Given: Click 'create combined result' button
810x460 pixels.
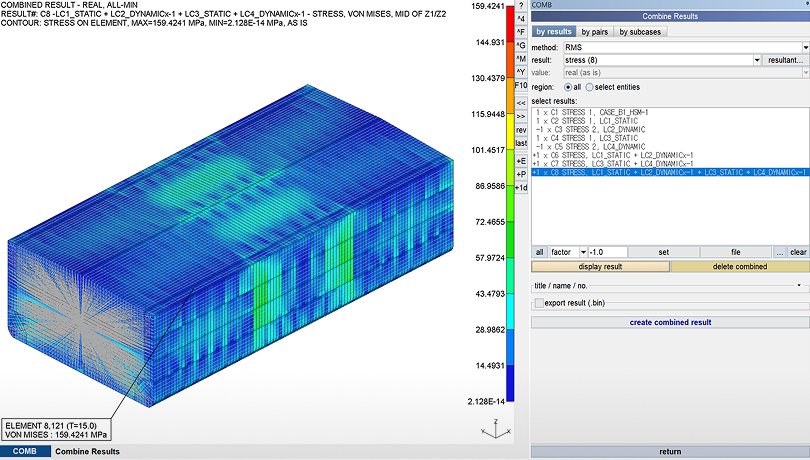Looking at the screenshot, I should click(x=670, y=322).
